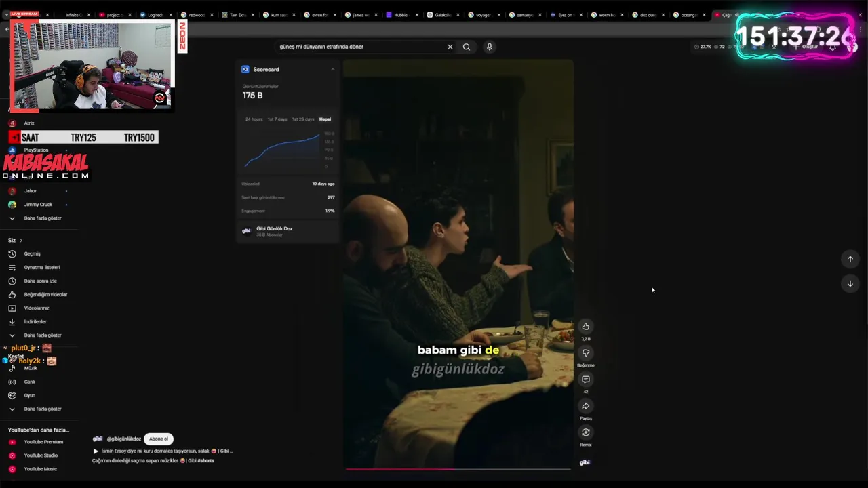Viewport: 868px width, 488px height.
Task: Open Scorecard IQ logo icon
Action: click(245, 69)
